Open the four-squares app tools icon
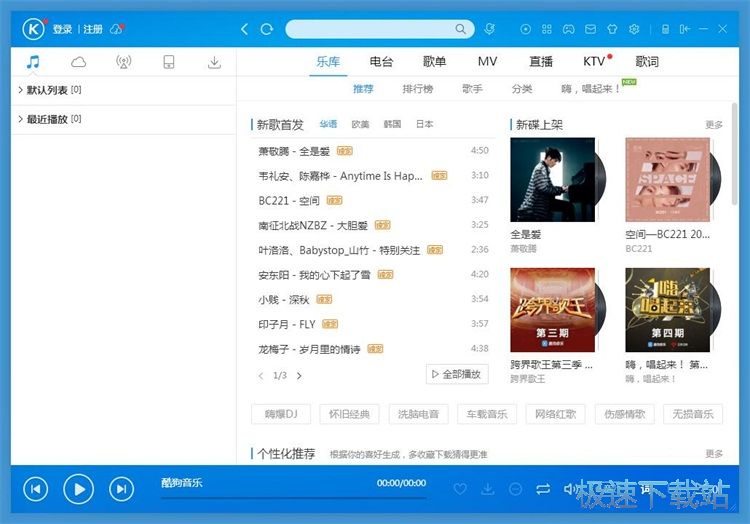Viewport: 750px width, 524px height. pyautogui.click(x=547, y=29)
